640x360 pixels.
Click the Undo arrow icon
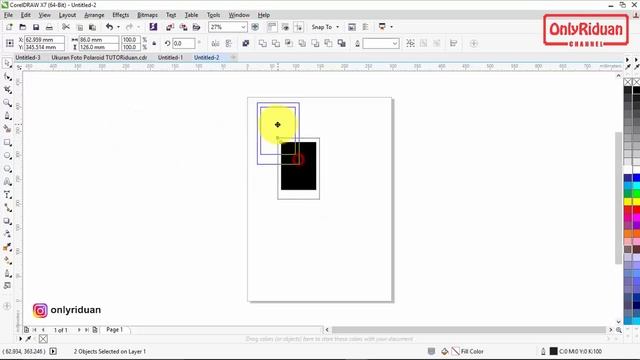(x=109, y=27)
